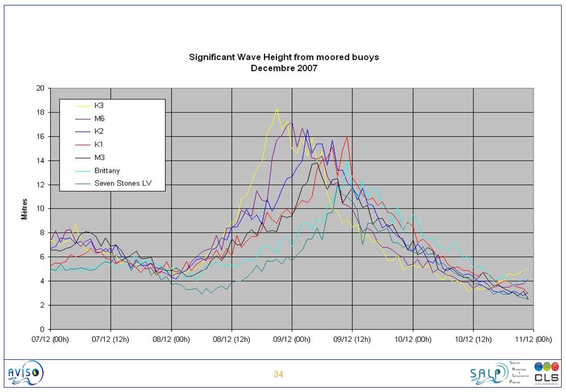Image resolution: width=566 pixels, height=392 pixels.
Task: Click the Mètres y-axis label
Action: pos(24,209)
